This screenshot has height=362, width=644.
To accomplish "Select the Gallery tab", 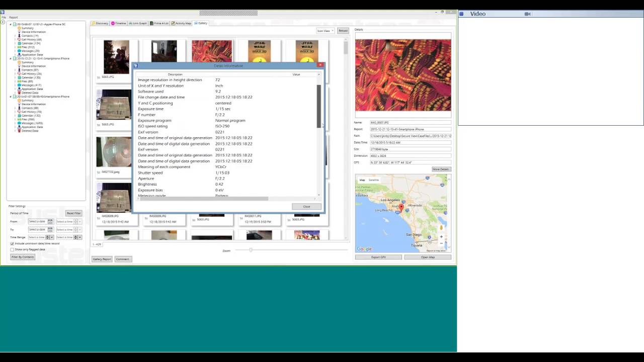I will 201,23.
